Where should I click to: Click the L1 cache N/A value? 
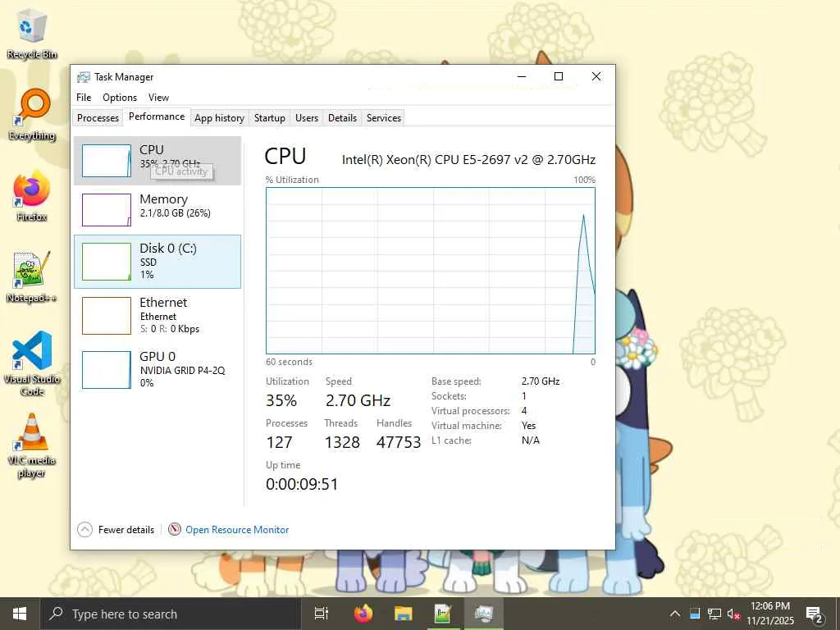(531, 441)
